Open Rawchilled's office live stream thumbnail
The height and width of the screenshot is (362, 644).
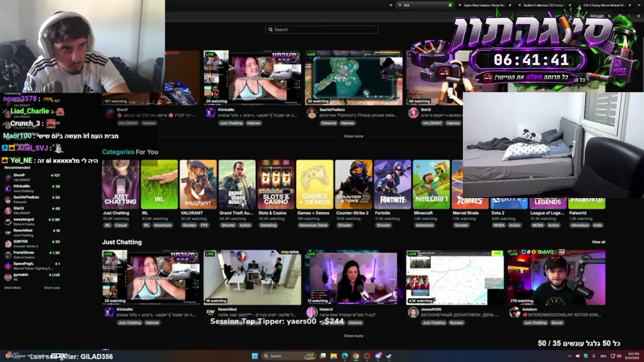(x=252, y=278)
